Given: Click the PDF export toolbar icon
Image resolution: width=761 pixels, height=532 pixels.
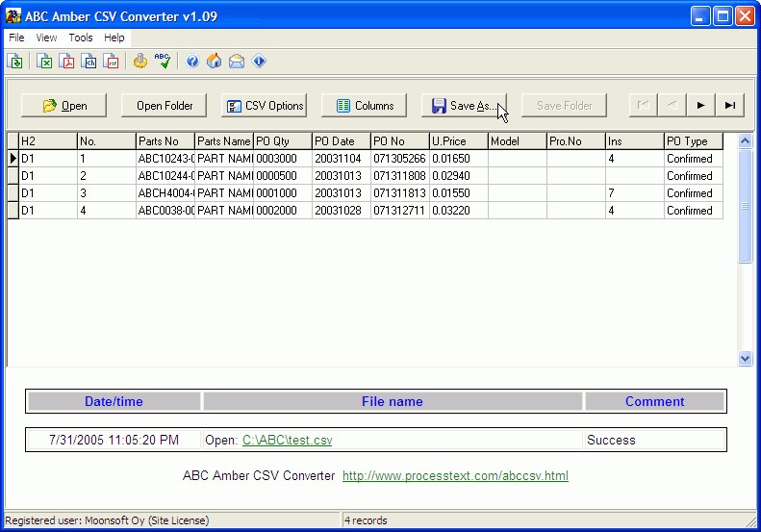Looking at the screenshot, I should pyautogui.click(x=67, y=62).
